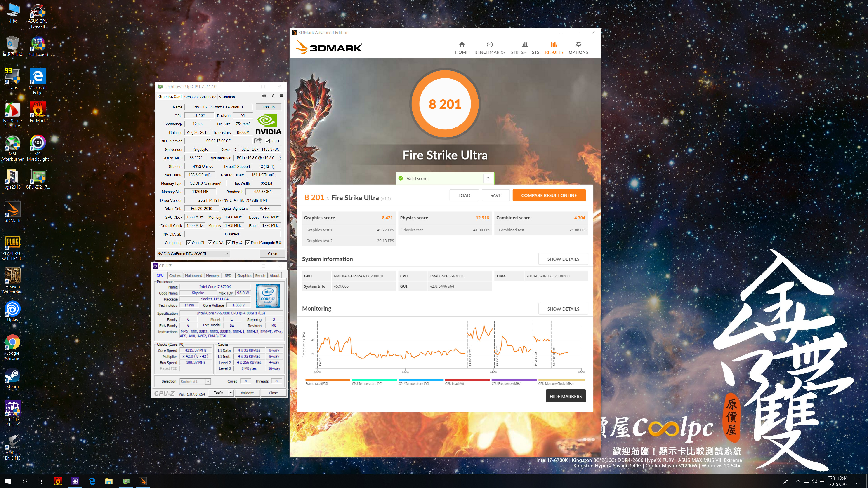The height and width of the screenshot is (488, 868).
Task: Click BIOS version share/export icon
Action: tap(258, 141)
